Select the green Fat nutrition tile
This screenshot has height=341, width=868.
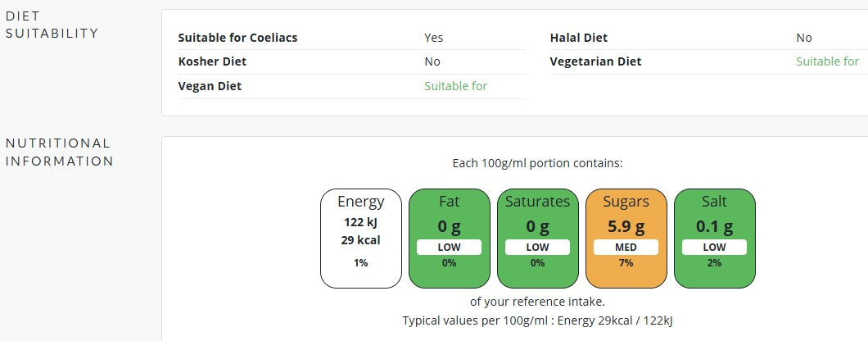[449, 239]
